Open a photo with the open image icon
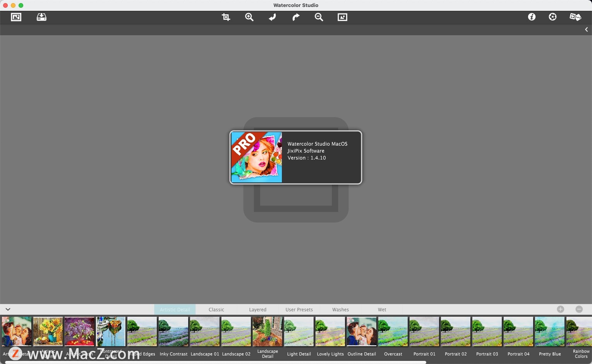This screenshot has height=364, width=592. point(16,17)
